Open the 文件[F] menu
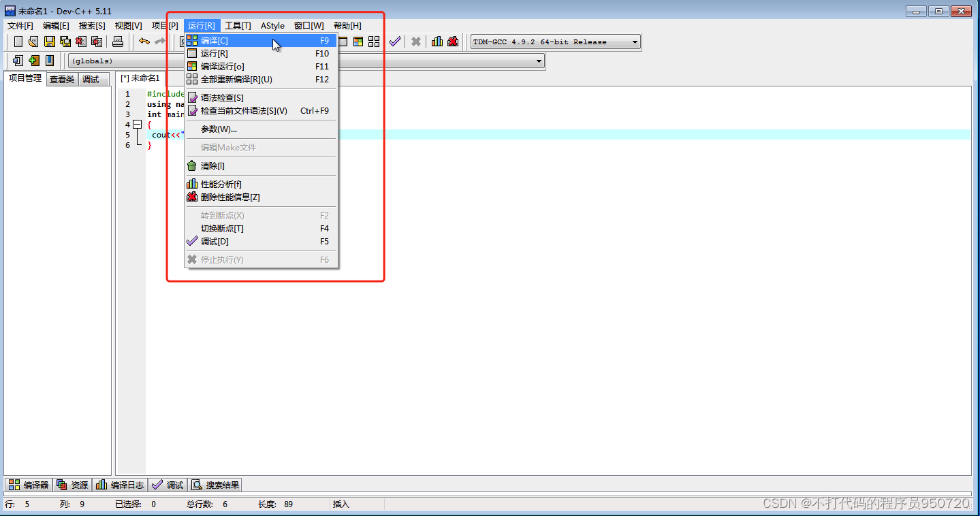Viewport: 980px width, 516px height. tap(20, 25)
